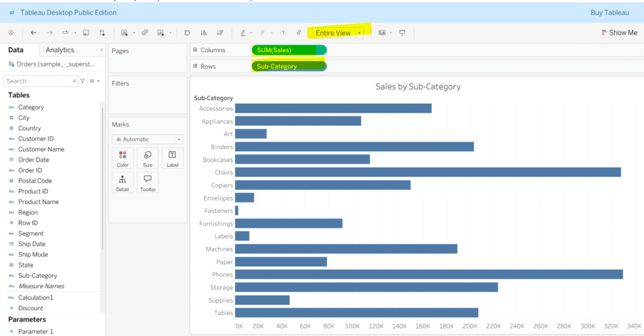Image resolution: width=644 pixels, height=336 pixels.
Task: Sort sub-categories ascending via toolbar icon
Action: (x=204, y=33)
